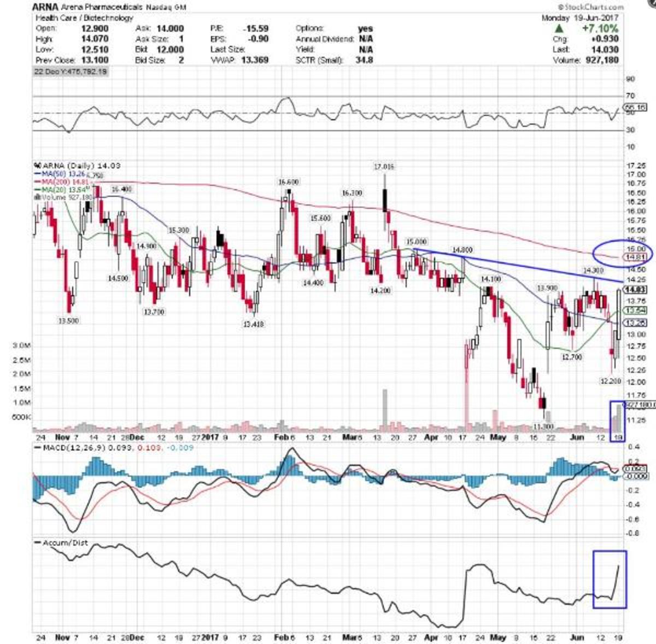Image resolution: width=656 pixels, height=644 pixels.
Task: Click the 13.900 price label
Action: [547, 288]
